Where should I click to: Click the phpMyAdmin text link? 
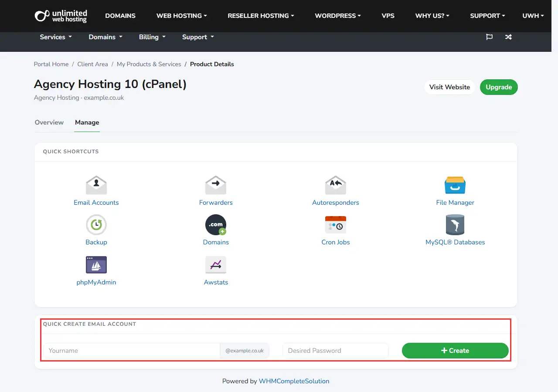coord(96,282)
